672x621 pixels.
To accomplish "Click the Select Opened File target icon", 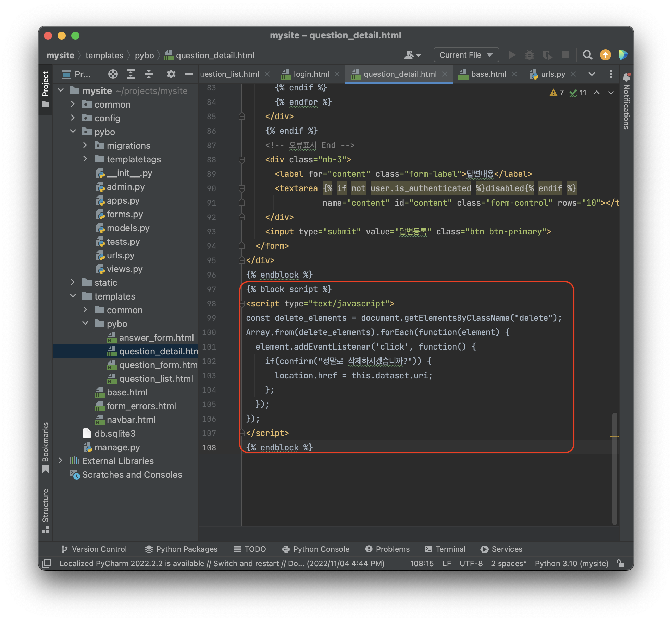I will (x=113, y=74).
